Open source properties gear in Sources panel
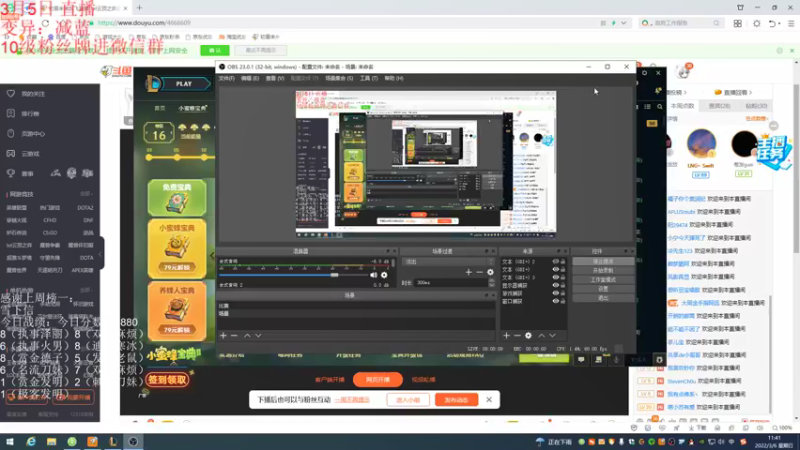 tap(529, 336)
